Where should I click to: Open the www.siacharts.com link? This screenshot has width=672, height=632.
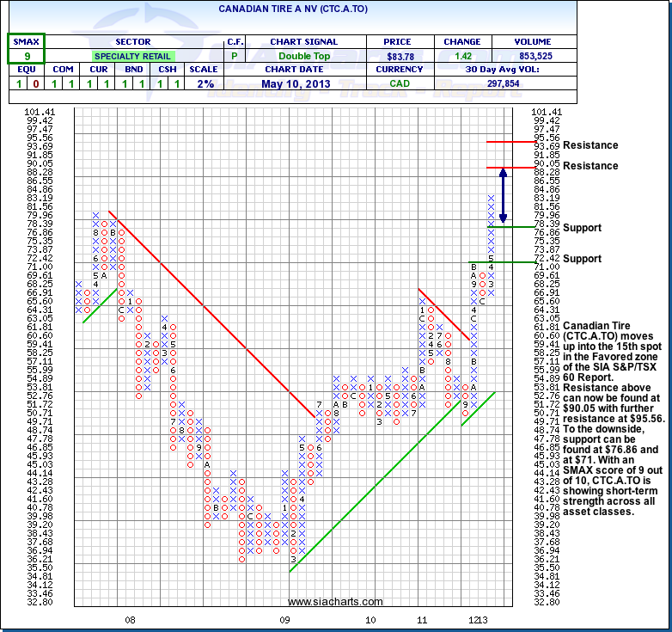335,602
